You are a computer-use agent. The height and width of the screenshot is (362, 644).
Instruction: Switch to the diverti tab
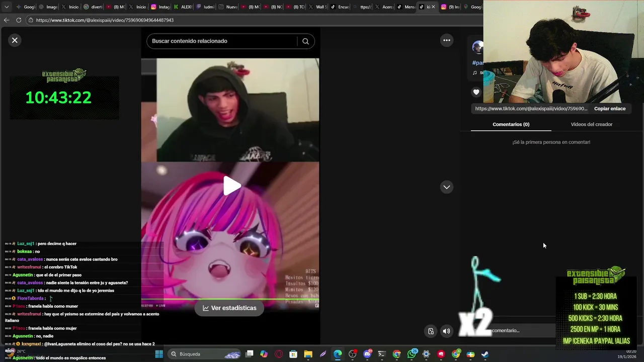click(93, 7)
